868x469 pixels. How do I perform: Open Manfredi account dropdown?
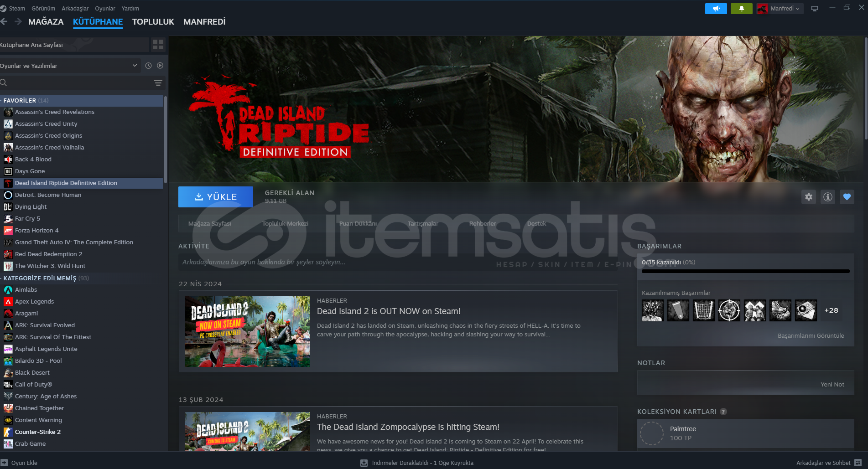point(780,9)
